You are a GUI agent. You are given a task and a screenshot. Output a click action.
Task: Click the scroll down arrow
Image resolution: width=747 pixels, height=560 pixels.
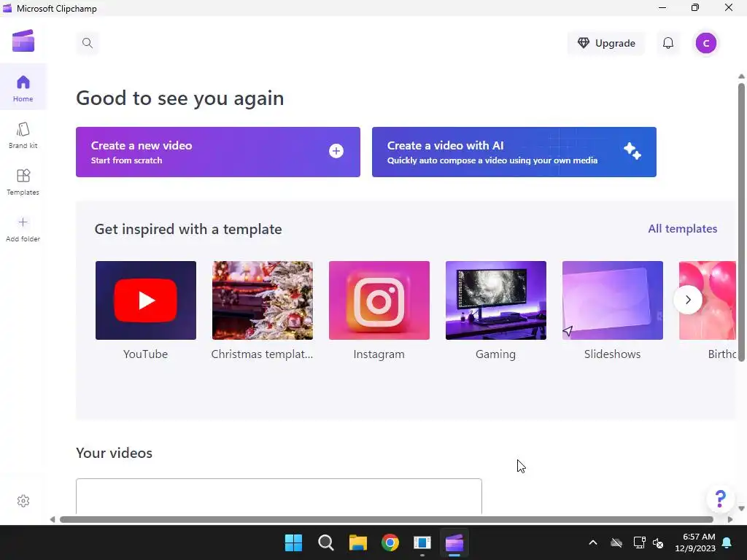(741, 508)
